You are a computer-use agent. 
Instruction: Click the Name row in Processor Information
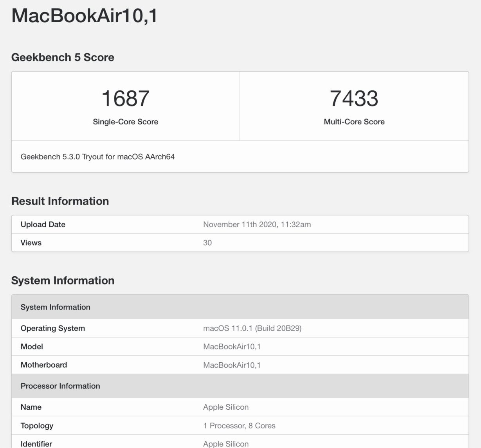[31, 407]
